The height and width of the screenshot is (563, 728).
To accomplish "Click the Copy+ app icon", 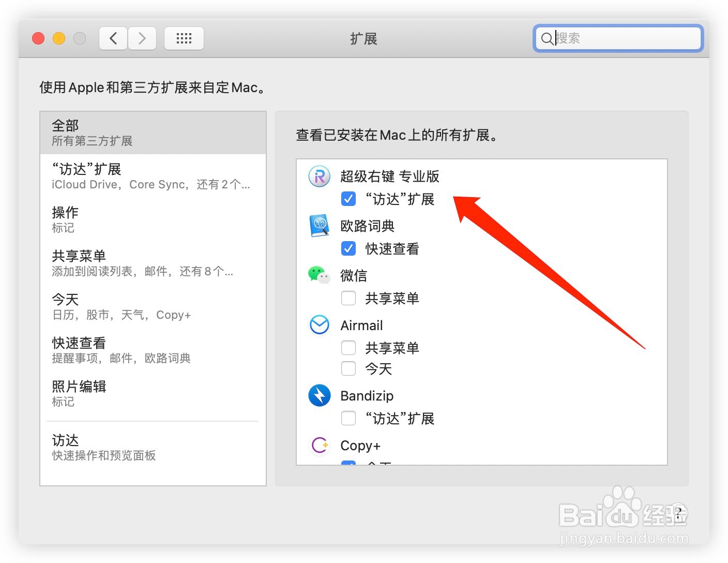I will (x=320, y=445).
